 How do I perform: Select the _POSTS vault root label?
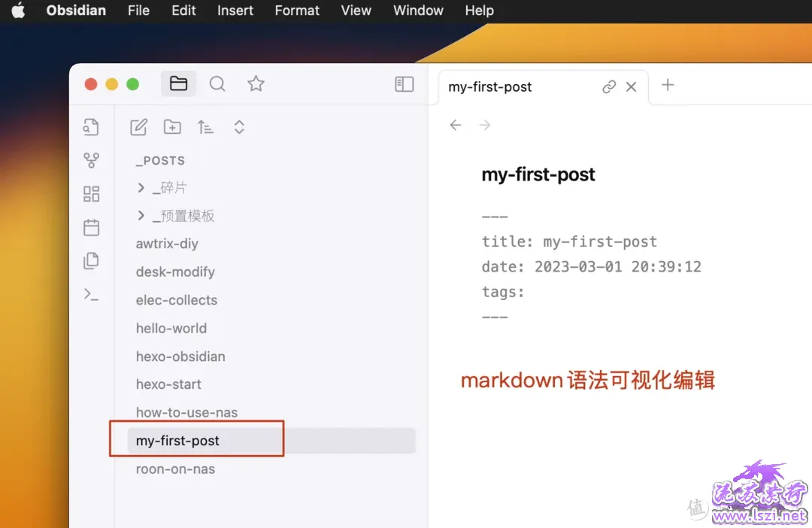tap(161, 161)
